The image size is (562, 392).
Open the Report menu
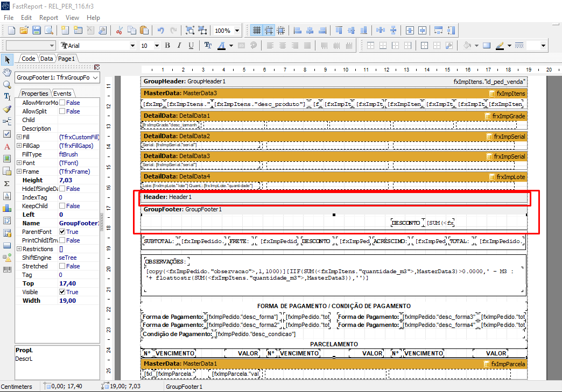tap(48, 18)
